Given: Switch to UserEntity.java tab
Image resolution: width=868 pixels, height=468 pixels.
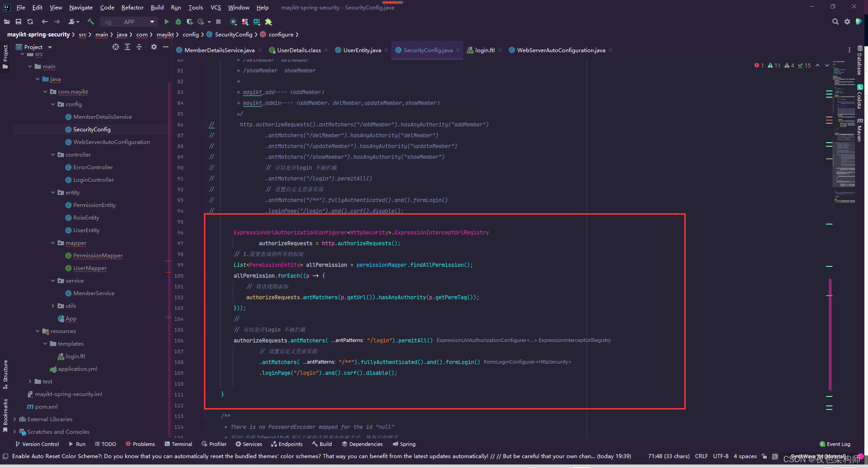Looking at the screenshot, I should click(x=362, y=50).
